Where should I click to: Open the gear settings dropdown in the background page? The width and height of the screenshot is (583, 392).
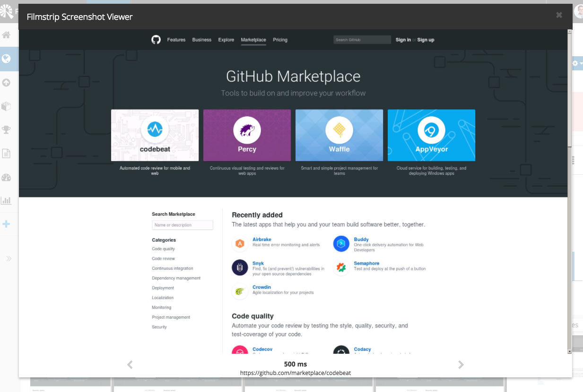[x=577, y=63]
